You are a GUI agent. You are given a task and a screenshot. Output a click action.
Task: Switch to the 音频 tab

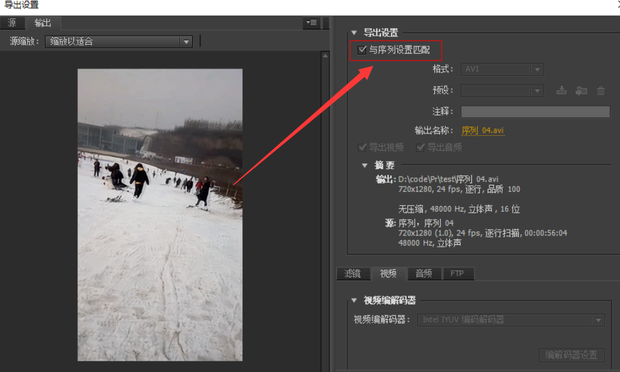point(423,273)
